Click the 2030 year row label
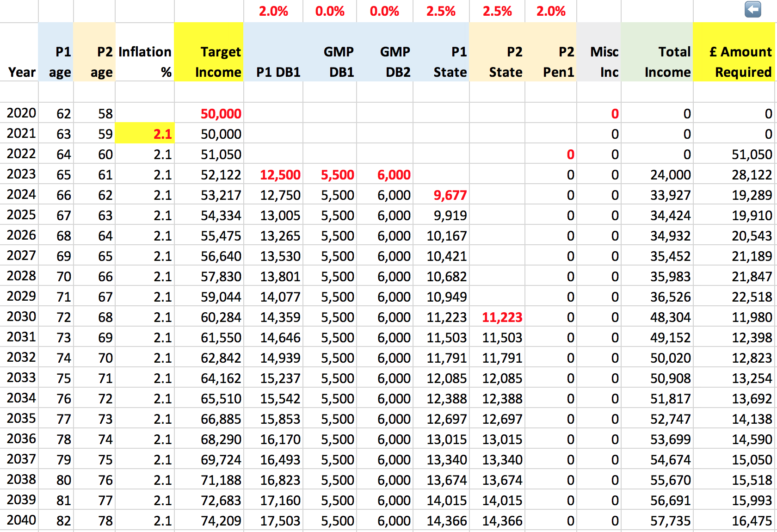The height and width of the screenshot is (532, 777). coord(21,317)
